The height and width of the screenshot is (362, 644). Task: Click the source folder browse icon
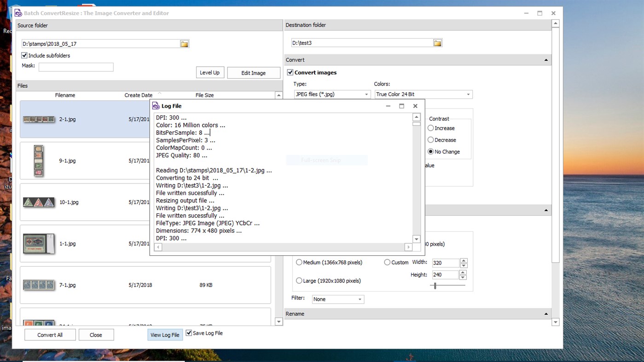point(184,43)
